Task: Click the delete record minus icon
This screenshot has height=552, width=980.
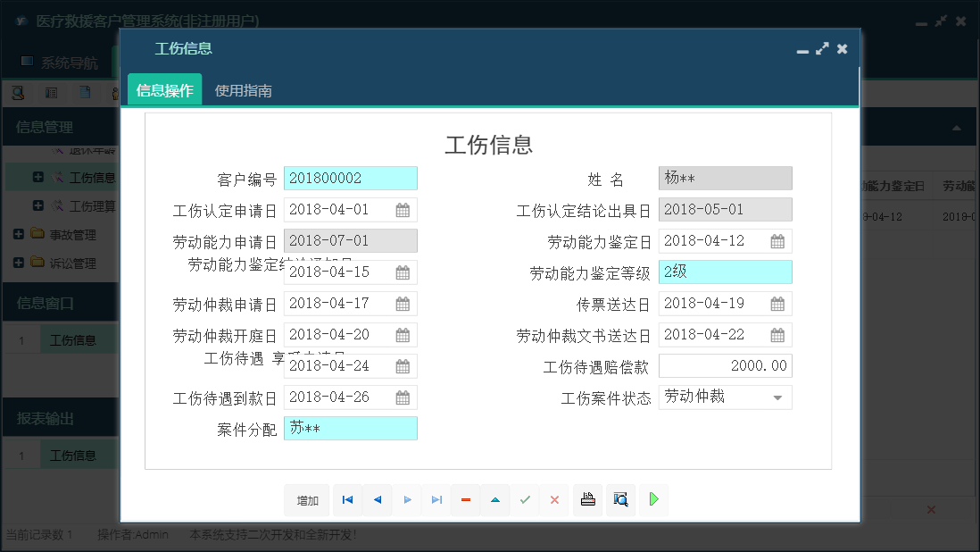Action: pyautogui.click(x=465, y=500)
